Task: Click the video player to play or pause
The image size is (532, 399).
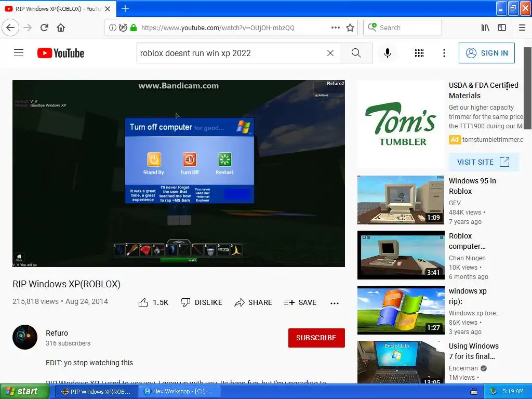Action: tap(179, 174)
